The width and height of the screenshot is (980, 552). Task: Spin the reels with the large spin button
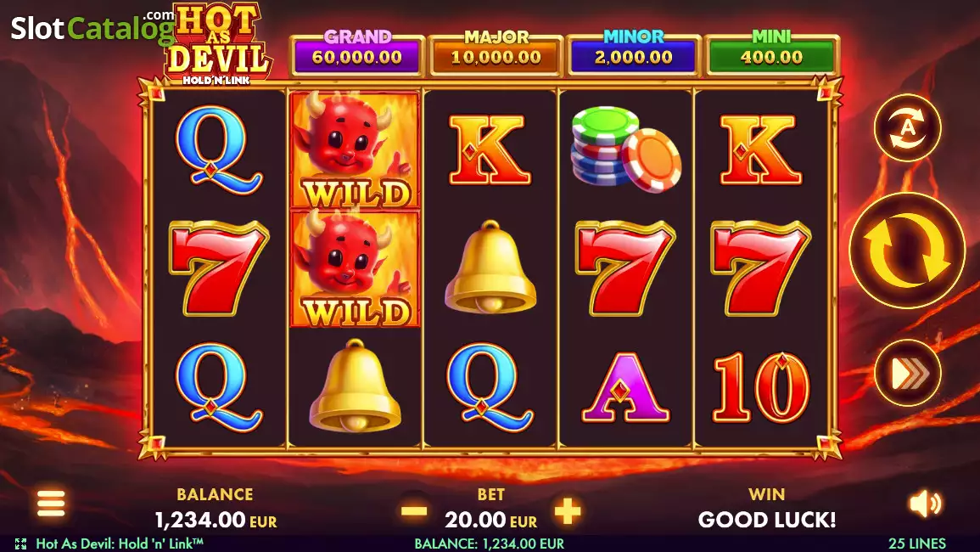907,251
